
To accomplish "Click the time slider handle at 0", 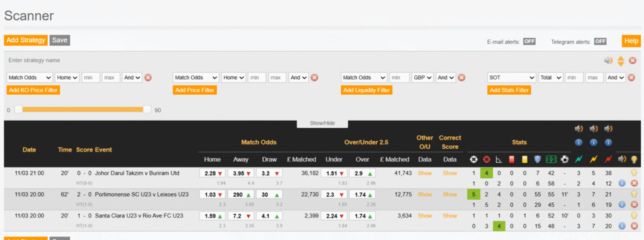I will [18, 109].
